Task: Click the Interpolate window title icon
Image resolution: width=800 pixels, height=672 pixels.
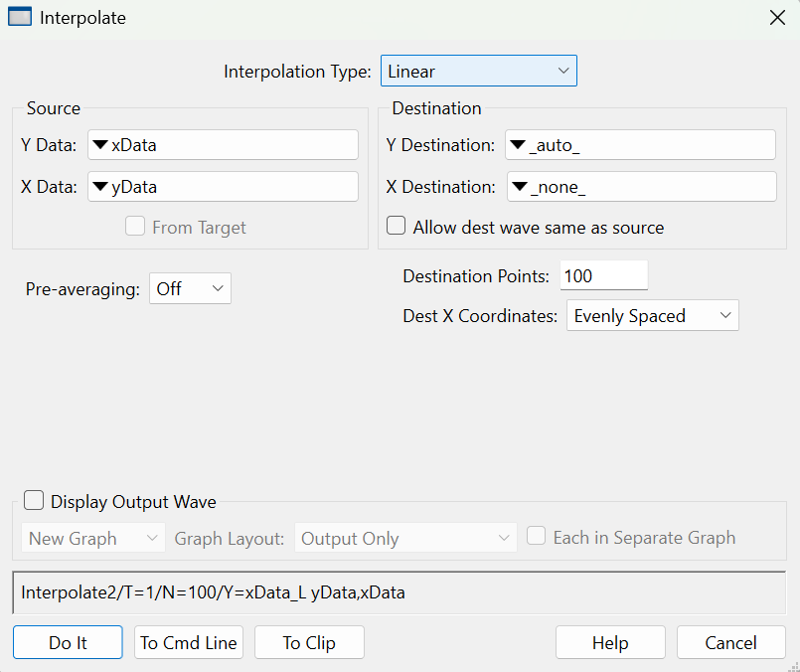Action: [19, 18]
